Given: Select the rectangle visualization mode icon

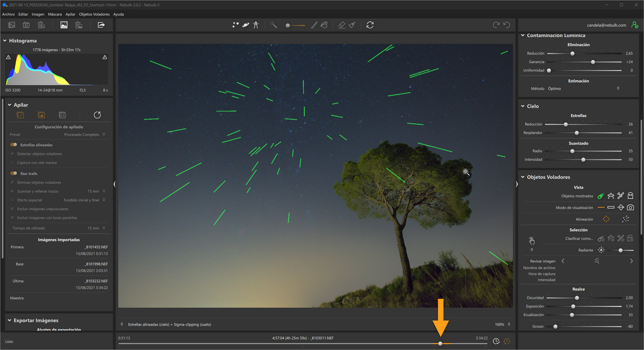Looking at the screenshot, I should 611,208.
